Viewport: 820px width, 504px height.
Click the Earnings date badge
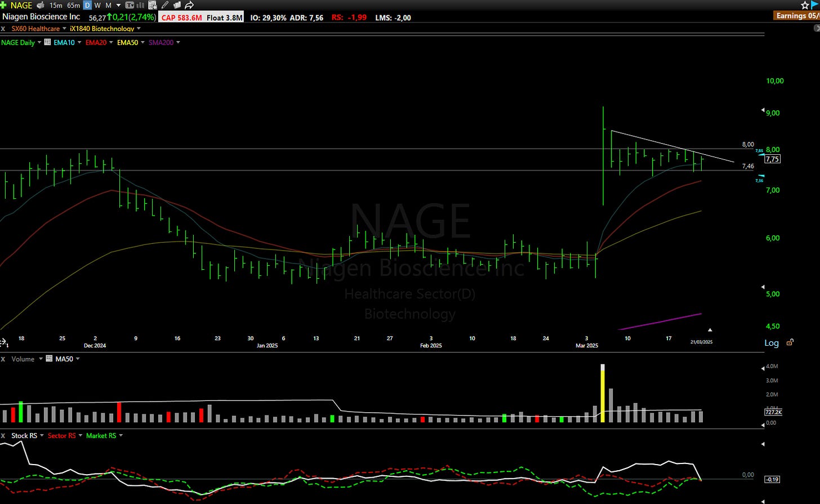coord(797,16)
